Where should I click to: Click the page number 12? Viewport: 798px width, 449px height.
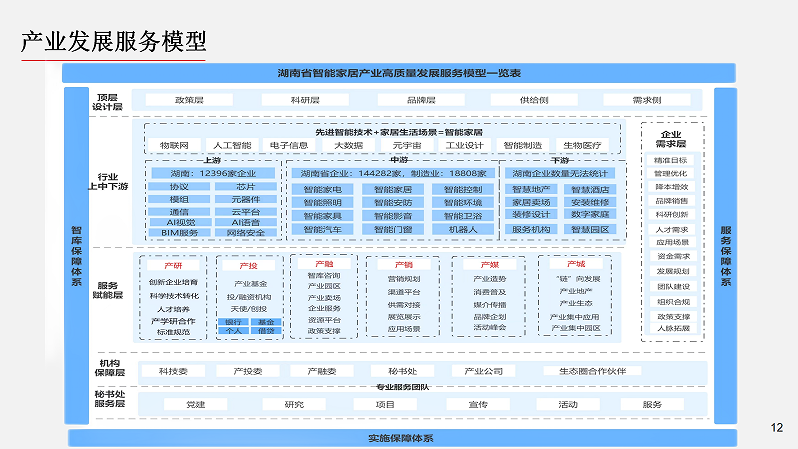tap(777, 428)
